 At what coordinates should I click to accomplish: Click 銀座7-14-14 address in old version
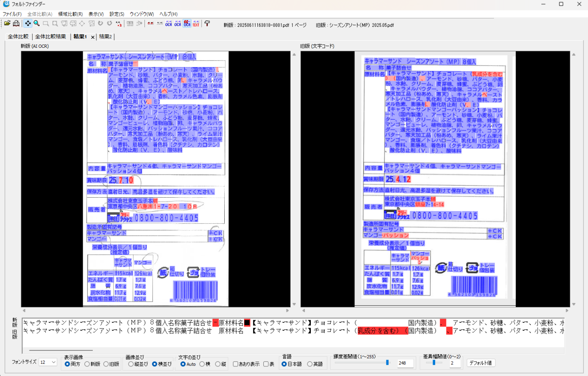pos(430,204)
